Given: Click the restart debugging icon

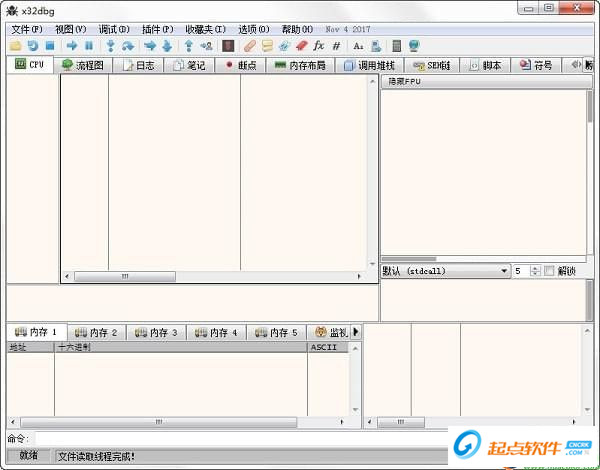Looking at the screenshot, I should click(x=33, y=46).
